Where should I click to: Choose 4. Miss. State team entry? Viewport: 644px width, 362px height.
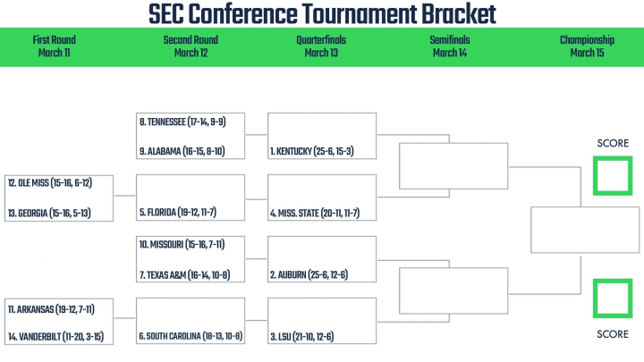315,214
